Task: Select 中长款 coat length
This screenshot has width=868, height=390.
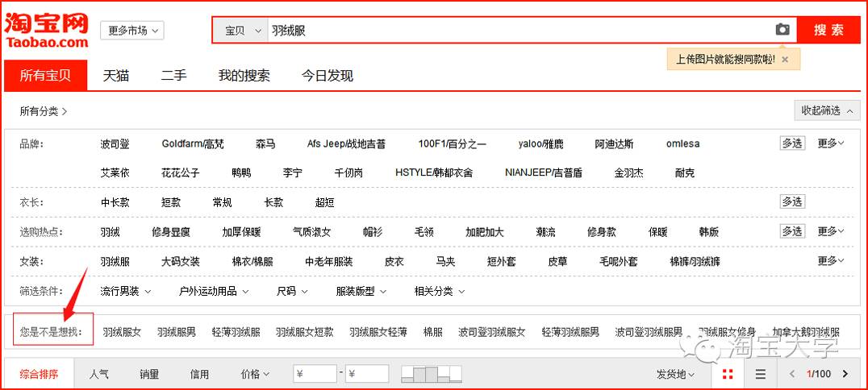Action: pyautogui.click(x=115, y=202)
